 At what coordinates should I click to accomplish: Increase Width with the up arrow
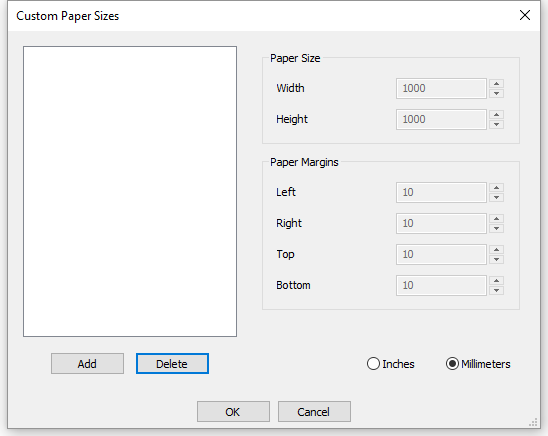(496, 83)
